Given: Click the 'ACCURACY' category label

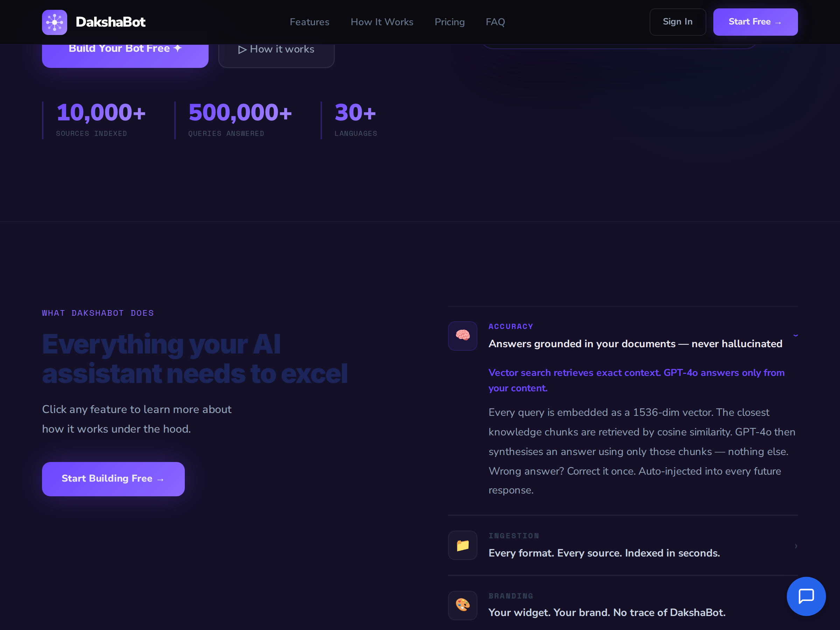Looking at the screenshot, I should (511, 327).
